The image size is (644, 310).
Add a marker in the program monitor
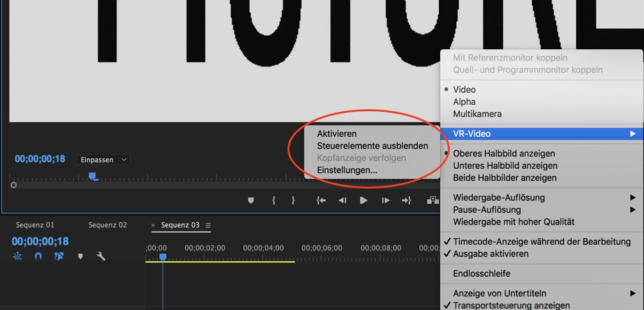250,200
